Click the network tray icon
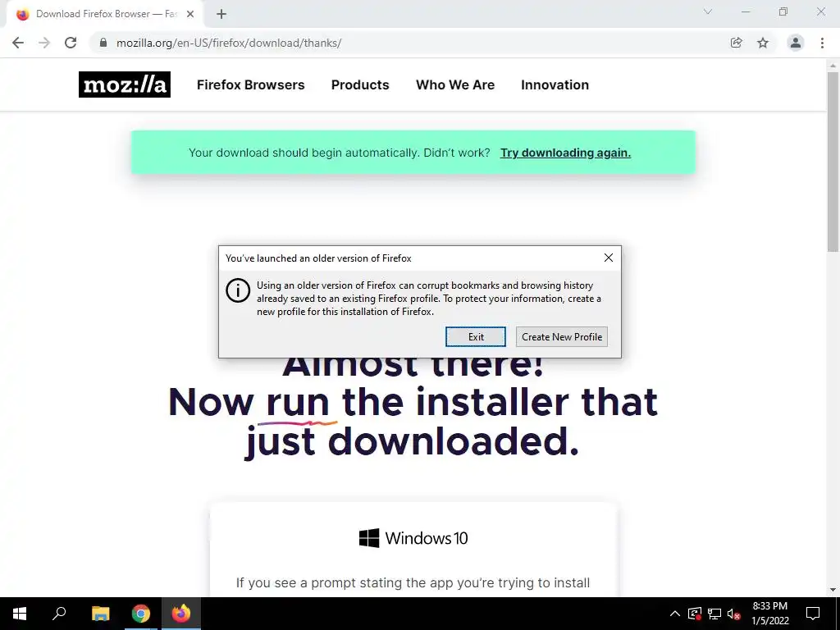 click(714, 614)
